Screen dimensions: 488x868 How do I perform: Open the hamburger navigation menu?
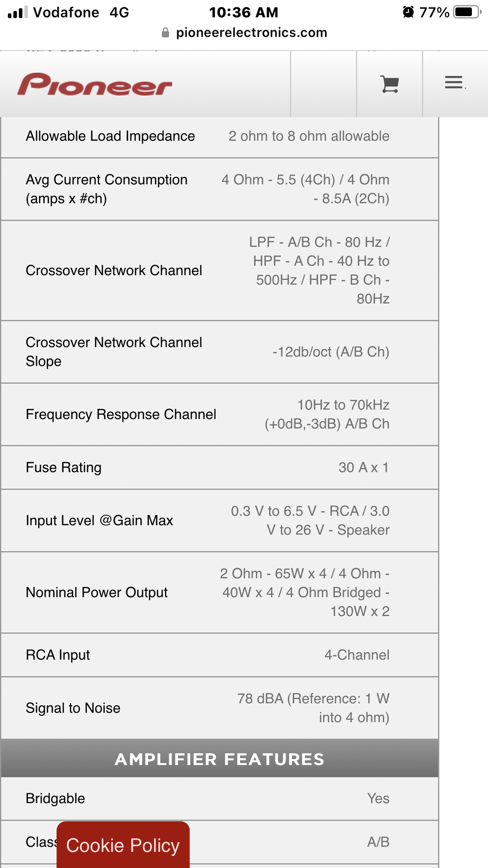[x=454, y=82]
